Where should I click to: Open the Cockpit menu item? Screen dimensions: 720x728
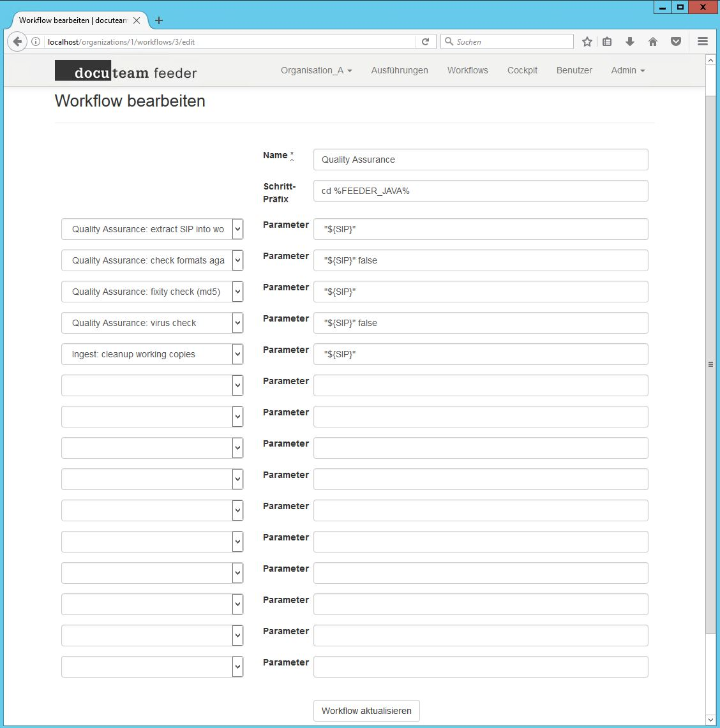point(522,70)
